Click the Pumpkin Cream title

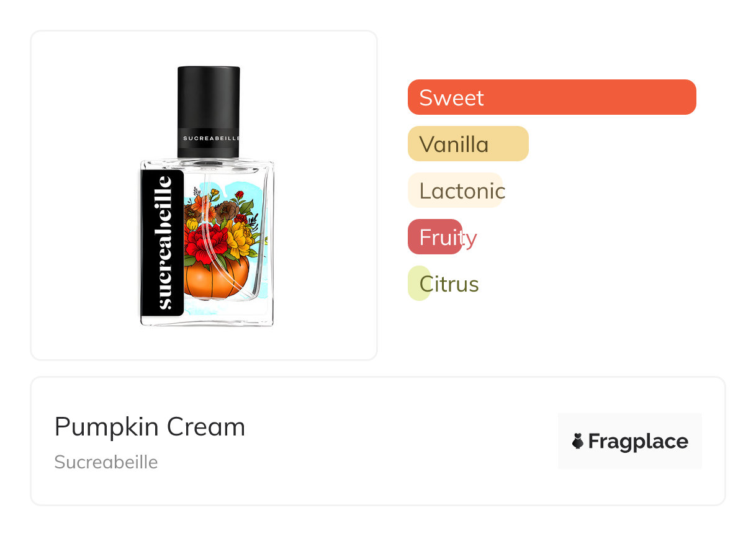tap(150, 427)
